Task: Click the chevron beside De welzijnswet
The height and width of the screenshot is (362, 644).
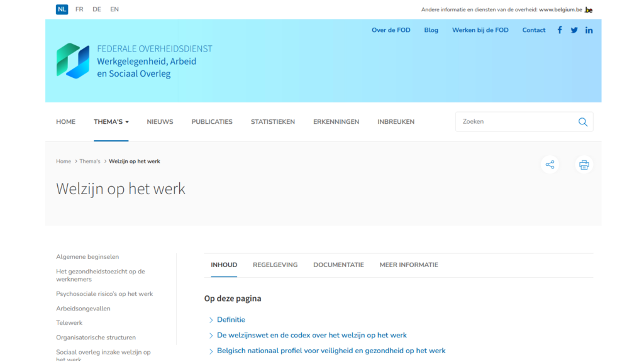Action: pyautogui.click(x=211, y=336)
